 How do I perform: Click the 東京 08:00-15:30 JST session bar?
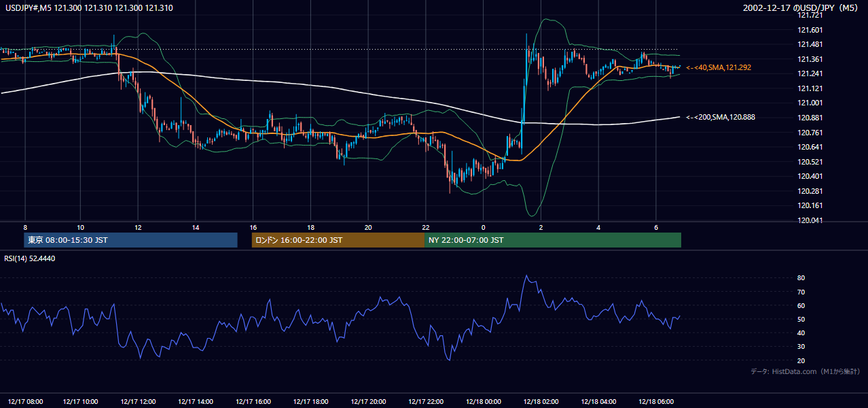pyautogui.click(x=130, y=240)
